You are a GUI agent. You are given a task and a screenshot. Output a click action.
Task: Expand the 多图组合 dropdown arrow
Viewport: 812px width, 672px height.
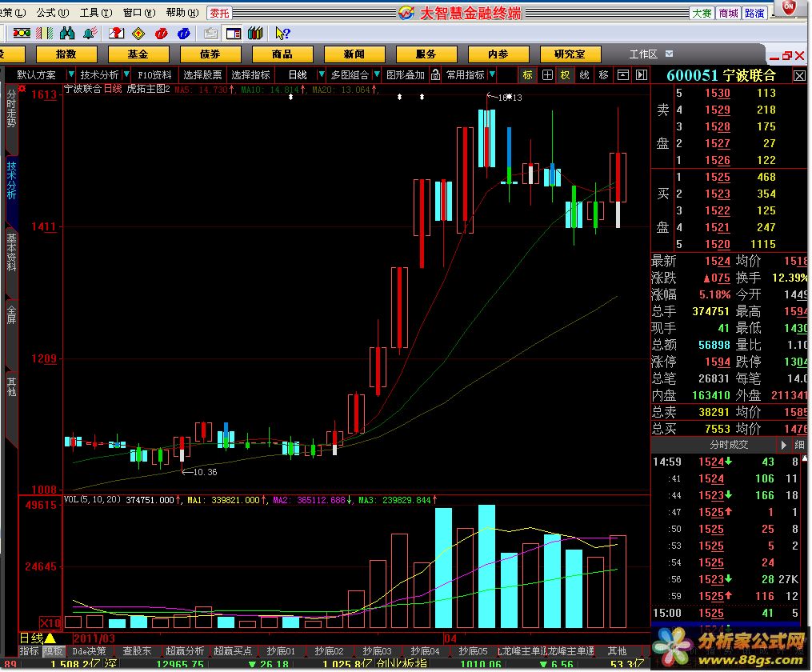[377, 74]
